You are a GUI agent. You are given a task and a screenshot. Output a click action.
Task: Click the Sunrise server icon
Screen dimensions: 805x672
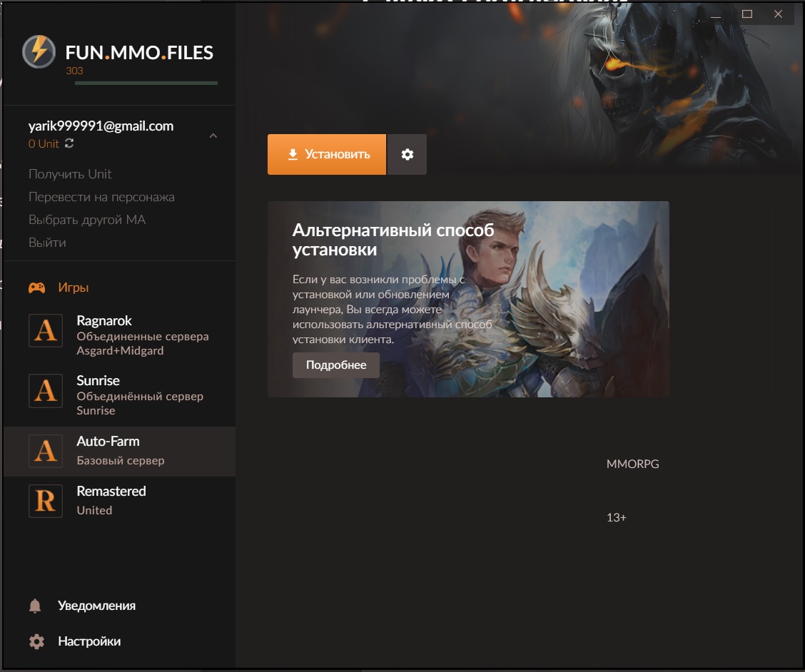pos(46,392)
